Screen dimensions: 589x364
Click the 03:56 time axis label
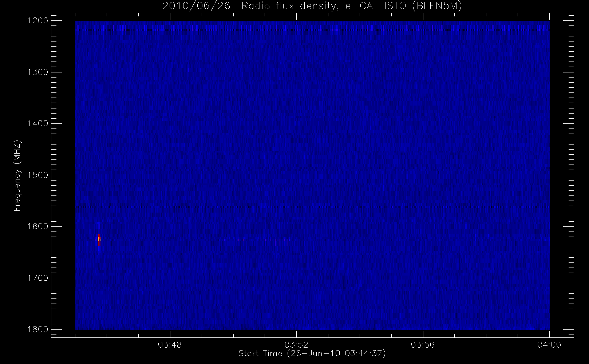pos(423,345)
